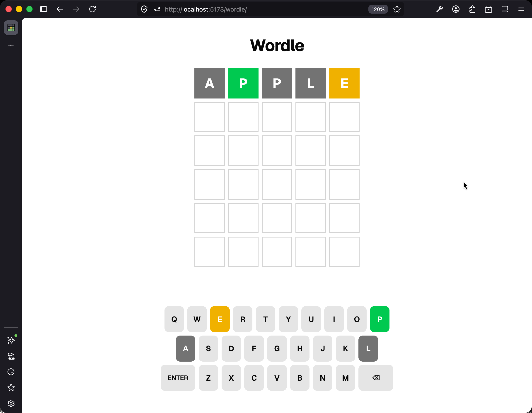Open synced tabs sidebar icon
The height and width of the screenshot is (413, 532).
[x=11, y=356]
